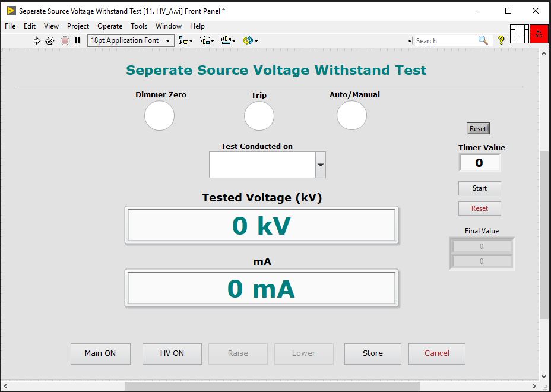The height and width of the screenshot is (392, 551).
Task: Click the HV ON button
Action: point(172,353)
